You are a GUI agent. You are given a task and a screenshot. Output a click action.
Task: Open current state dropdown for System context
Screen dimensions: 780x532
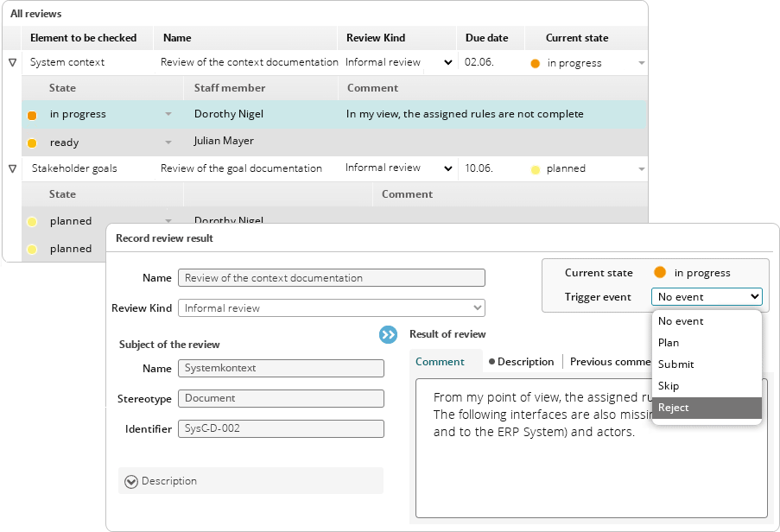tap(641, 63)
